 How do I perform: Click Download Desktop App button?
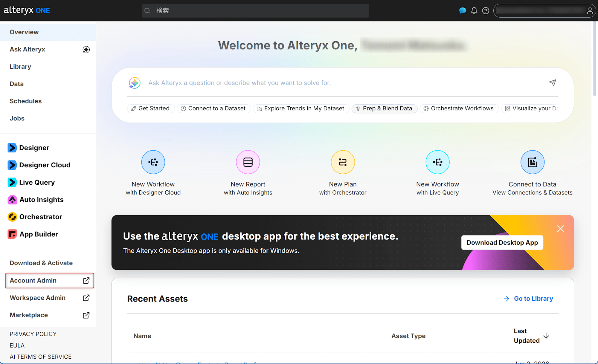pos(502,243)
